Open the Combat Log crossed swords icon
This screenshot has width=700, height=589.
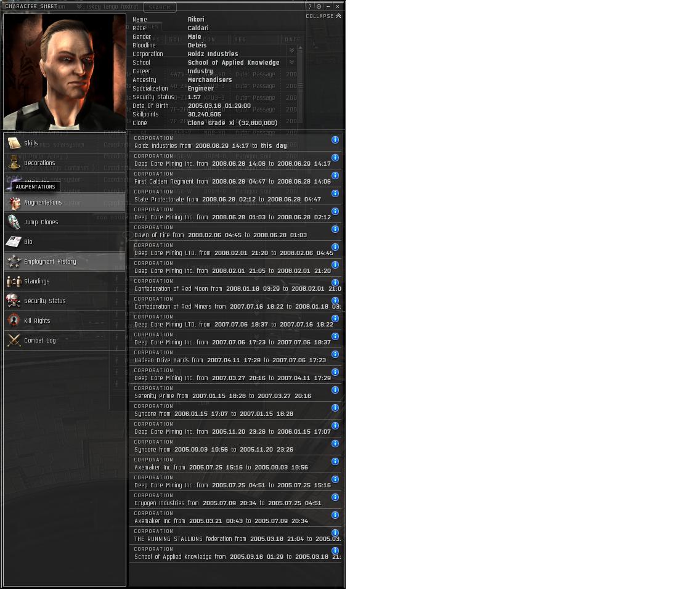coord(14,340)
